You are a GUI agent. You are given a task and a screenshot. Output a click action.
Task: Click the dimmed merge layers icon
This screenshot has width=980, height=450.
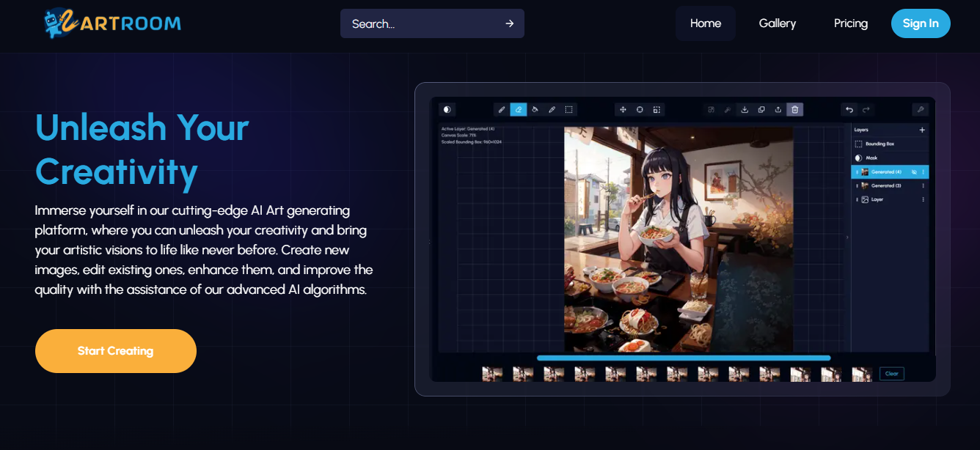(711, 109)
